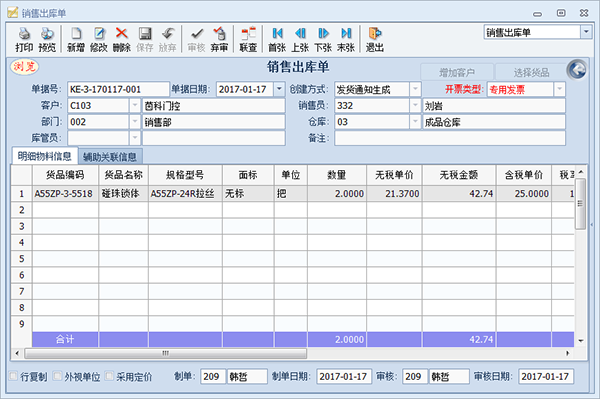Toggle the 行复制 checkbox
This screenshot has height=399, width=600.
pos(13,376)
